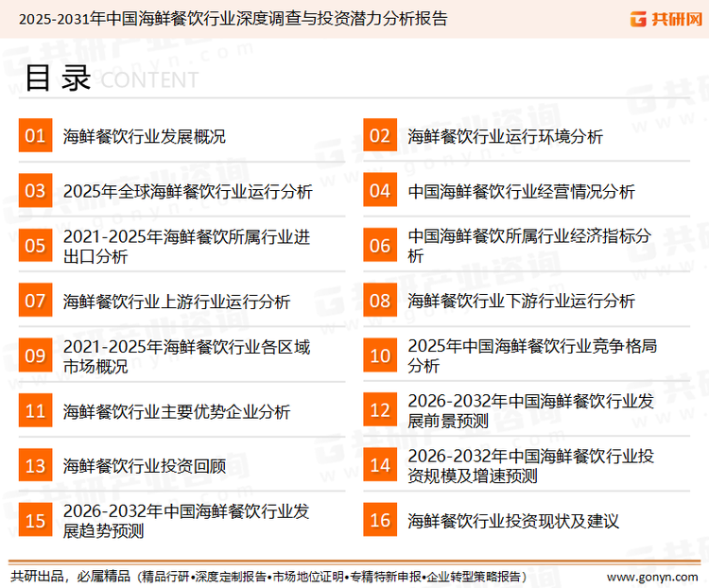The width and height of the screenshot is (709, 588).
Task: Select entry 海鲜餐饮行业下游行业运行分析
Action: click(521, 302)
